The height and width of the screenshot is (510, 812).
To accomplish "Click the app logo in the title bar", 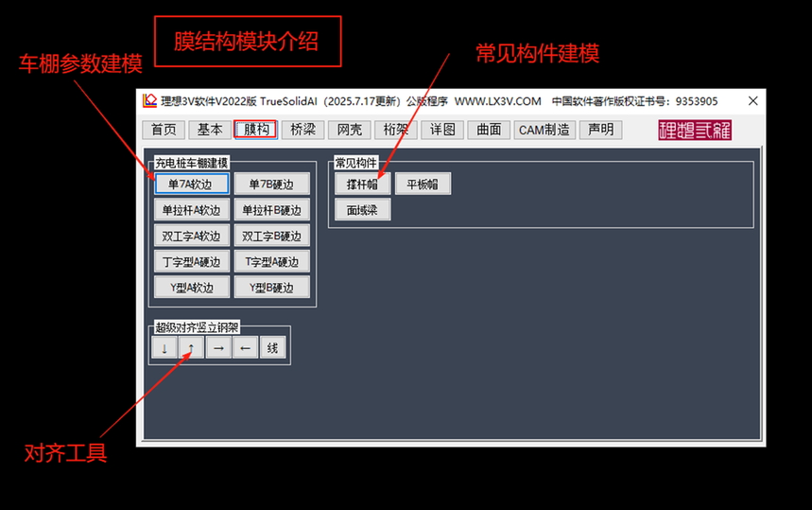I will click(x=149, y=100).
